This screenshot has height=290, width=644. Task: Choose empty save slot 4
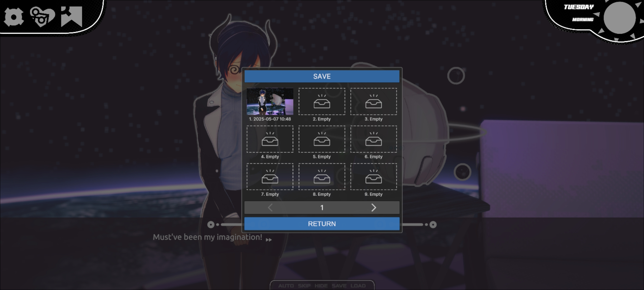click(270, 139)
